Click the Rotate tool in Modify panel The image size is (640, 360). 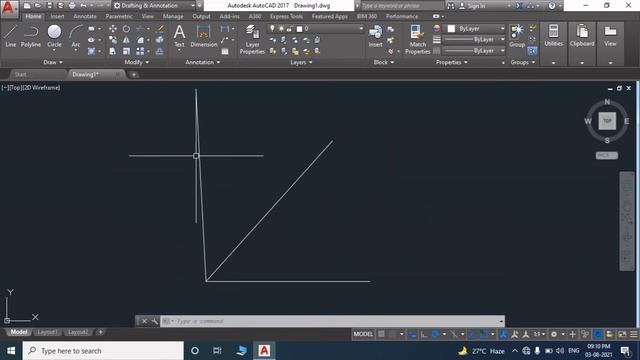127,29
